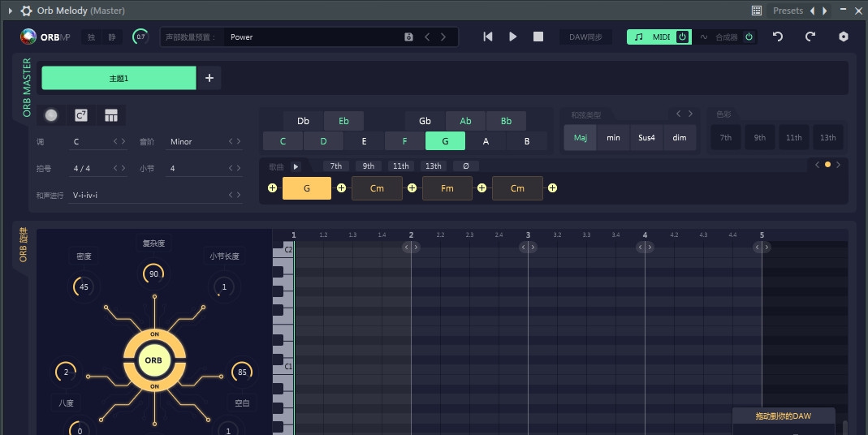
Task: Toggle the 合成器 synth power button
Action: point(749,37)
